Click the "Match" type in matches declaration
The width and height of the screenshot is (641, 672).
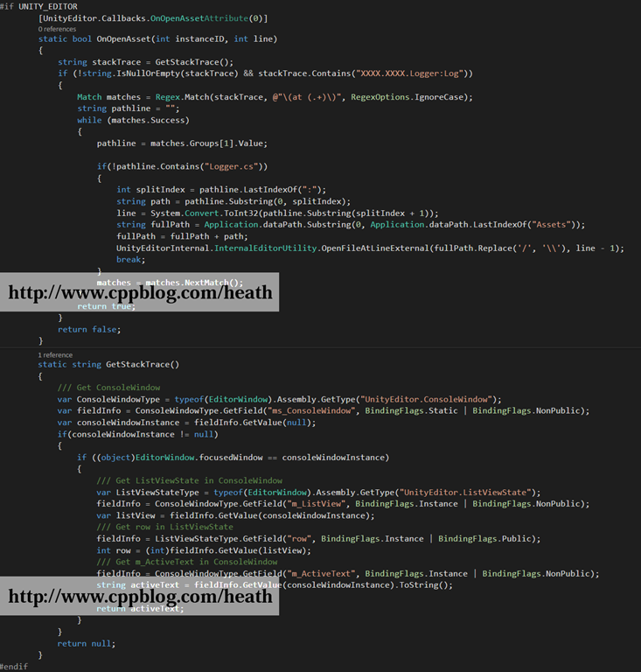tap(89, 97)
